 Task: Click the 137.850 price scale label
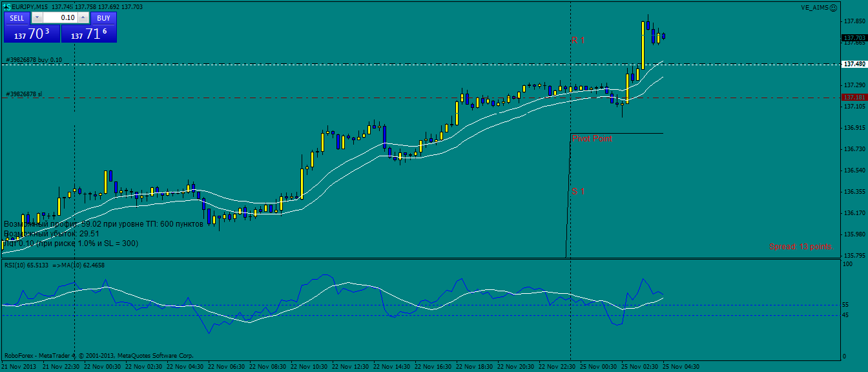click(854, 21)
